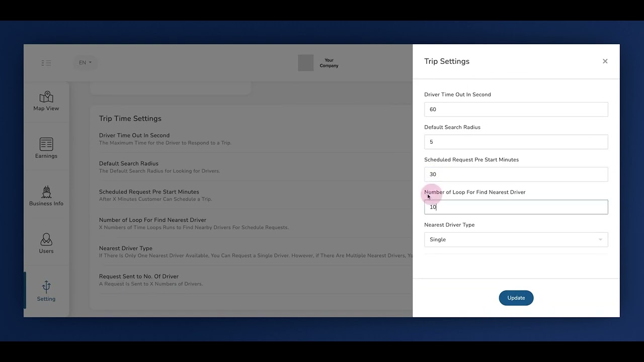
Task: Open the Earnings sidebar icon
Action: 46,144
